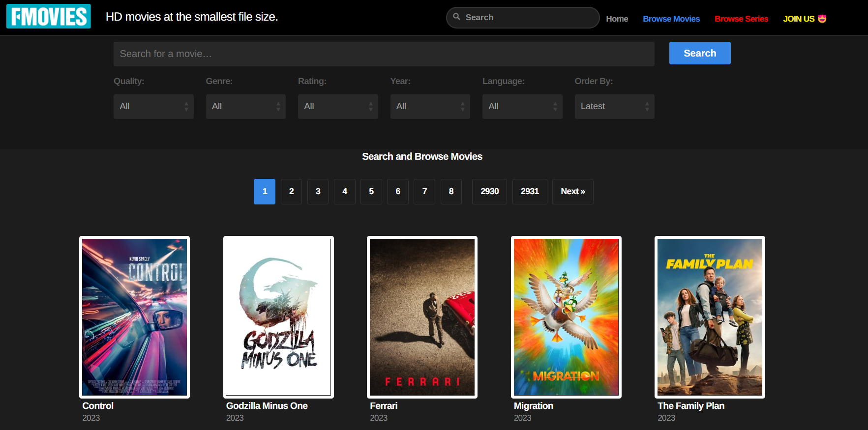Go to page 7
The height and width of the screenshot is (430, 868).
pos(424,192)
